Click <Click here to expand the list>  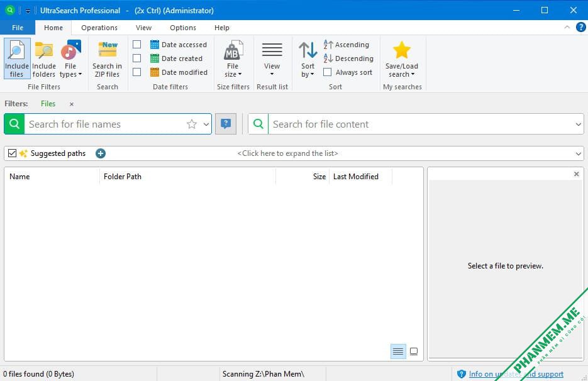(287, 153)
